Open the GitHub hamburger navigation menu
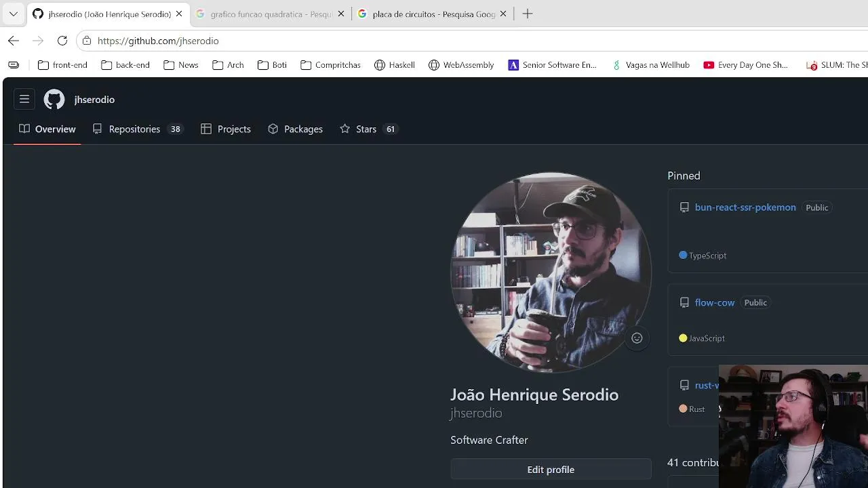 pyautogui.click(x=24, y=100)
